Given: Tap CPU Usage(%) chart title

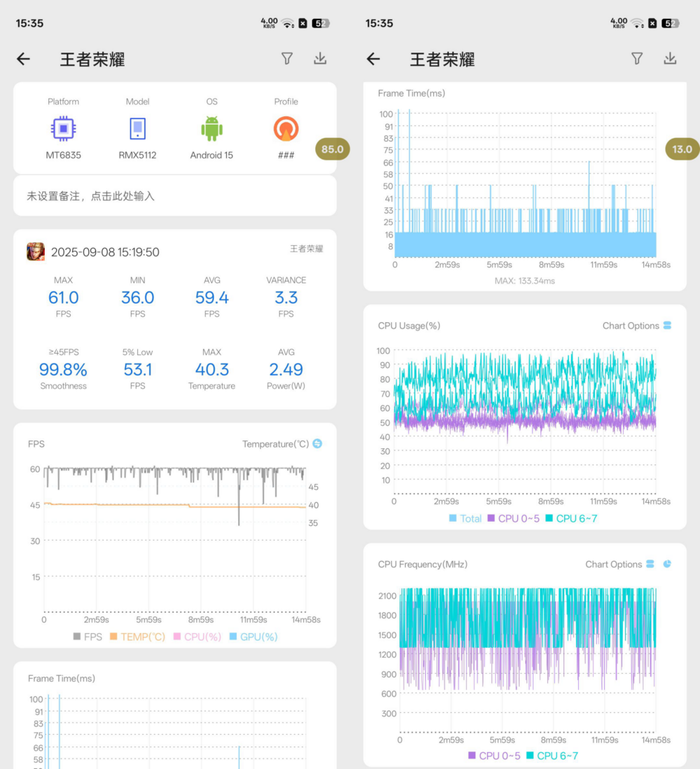Looking at the screenshot, I should (x=409, y=326).
